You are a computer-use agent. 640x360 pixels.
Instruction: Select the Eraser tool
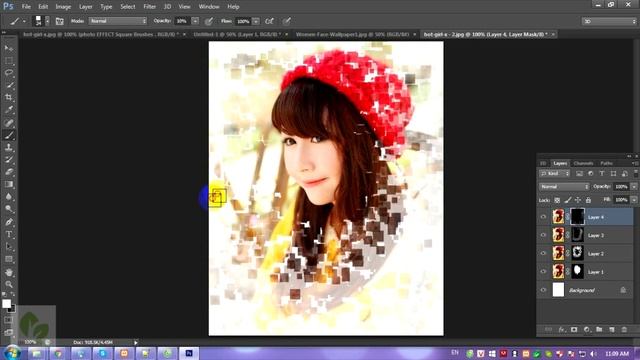9,172
